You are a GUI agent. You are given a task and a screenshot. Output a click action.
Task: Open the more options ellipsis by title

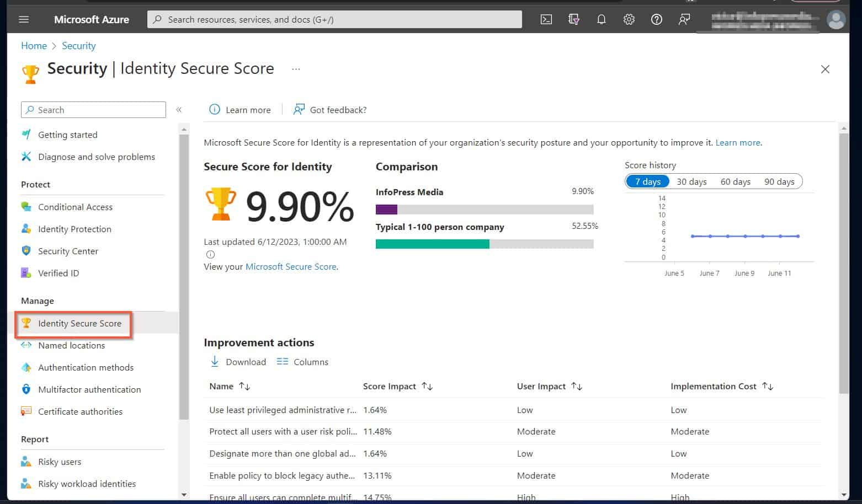(296, 69)
